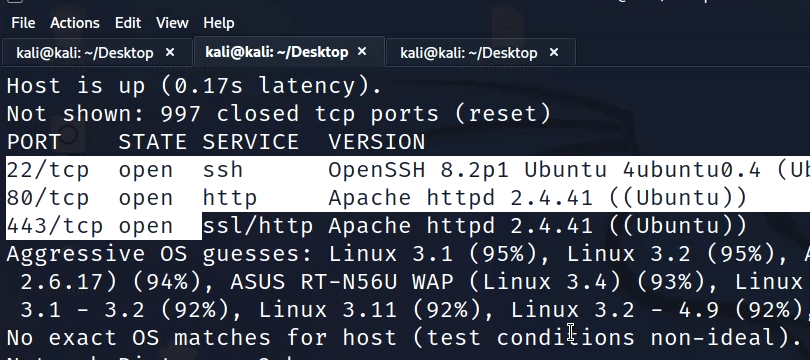The image size is (810, 360).
Task: Close the third terminal tab
Action: (x=554, y=52)
